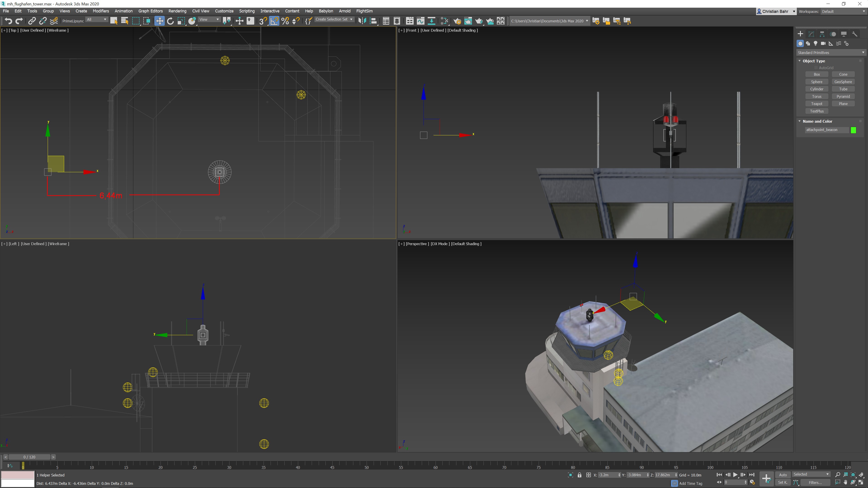Click the Pan View hand icon
This screenshot has height=488, width=868.
[x=845, y=482]
